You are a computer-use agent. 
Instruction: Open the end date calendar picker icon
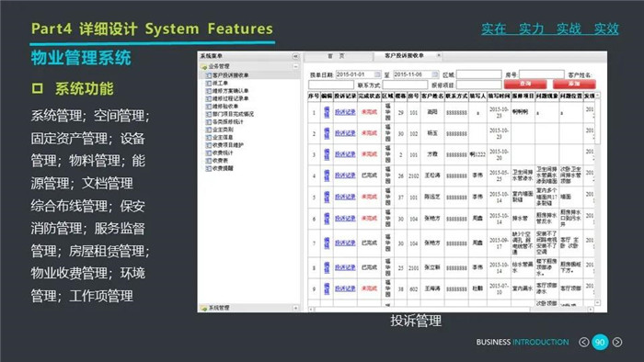[435, 74]
